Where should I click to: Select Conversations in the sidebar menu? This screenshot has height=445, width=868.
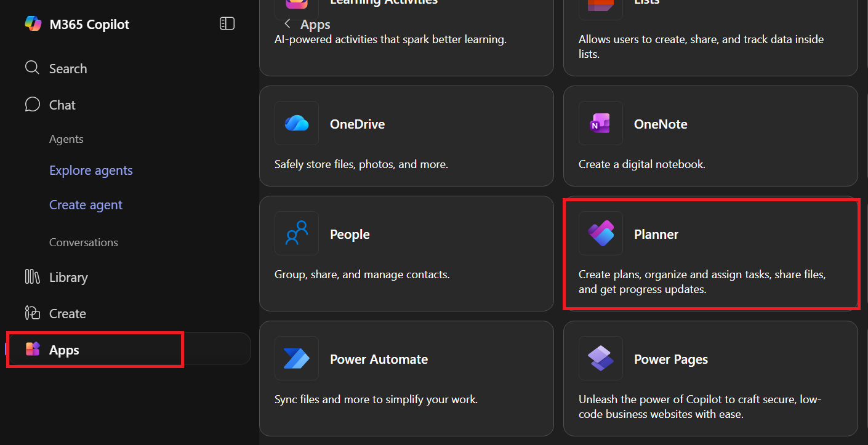[x=84, y=242]
